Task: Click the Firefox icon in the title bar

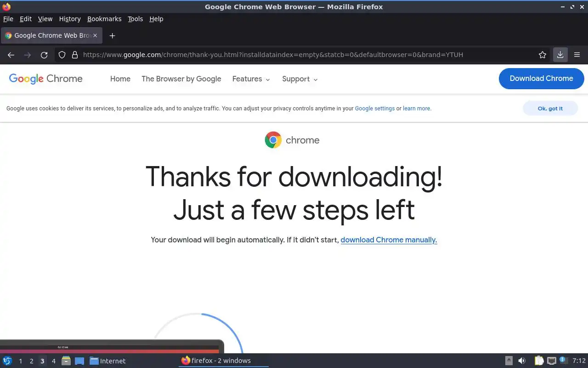Action: coord(6,6)
